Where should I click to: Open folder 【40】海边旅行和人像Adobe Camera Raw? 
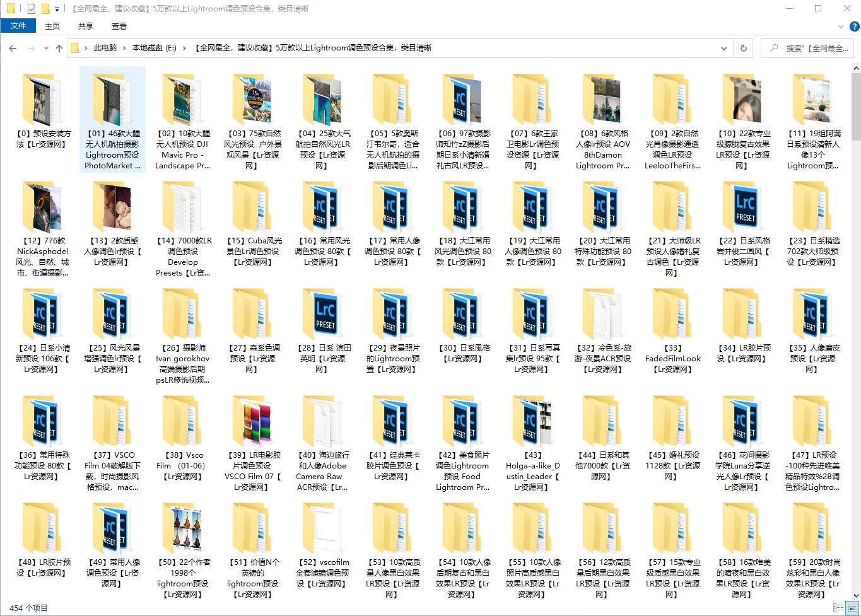(323, 441)
